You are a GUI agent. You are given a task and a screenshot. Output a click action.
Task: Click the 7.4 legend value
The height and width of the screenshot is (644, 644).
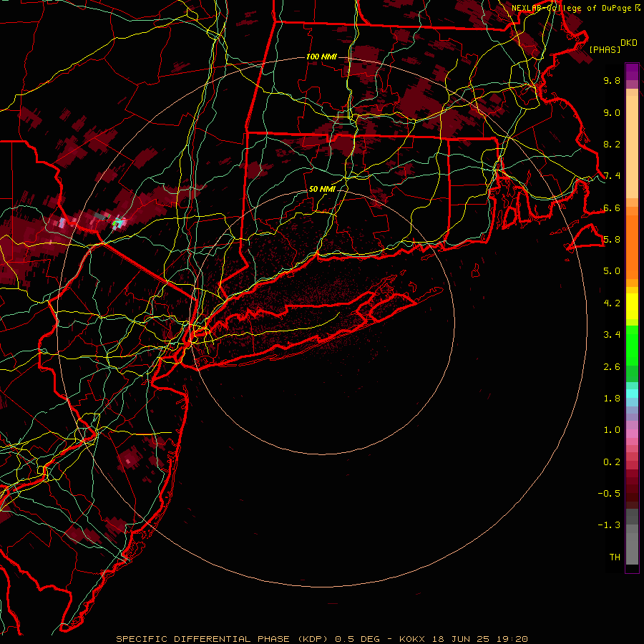coord(612,176)
